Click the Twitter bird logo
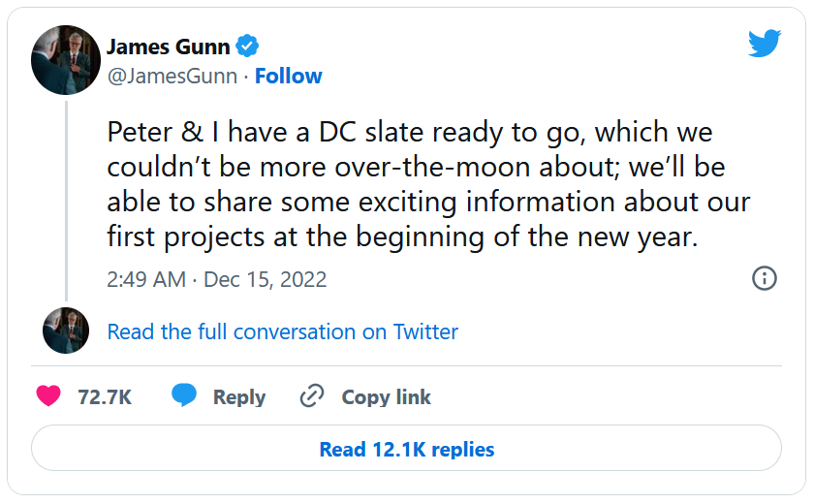Image resolution: width=814 pixels, height=504 pixels. coord(764,44)
